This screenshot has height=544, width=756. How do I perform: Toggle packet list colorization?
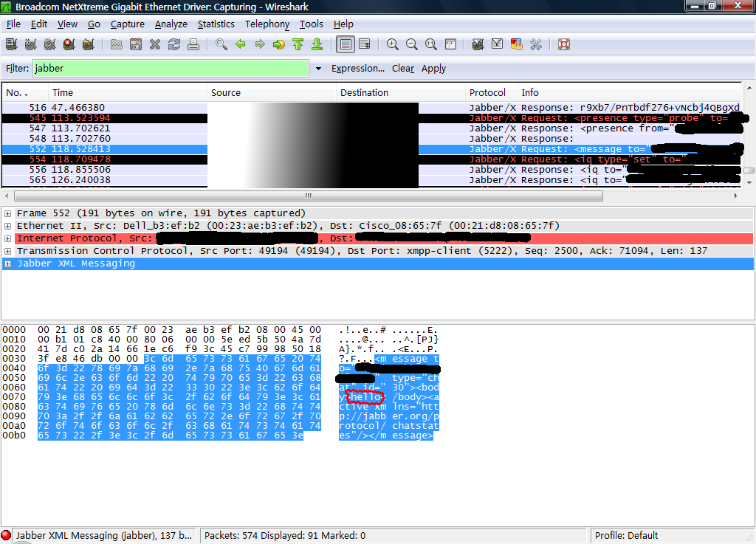346,45
